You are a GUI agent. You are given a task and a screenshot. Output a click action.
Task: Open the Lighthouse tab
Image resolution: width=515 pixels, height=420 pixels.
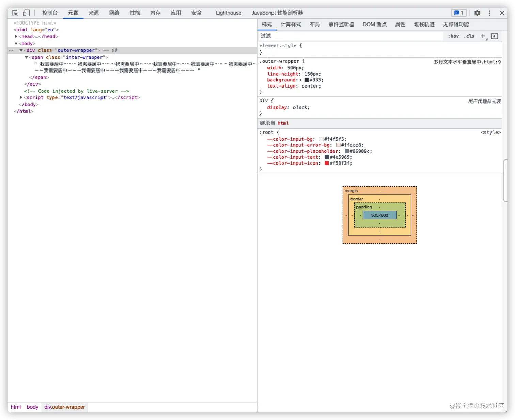pyautogui.click(x=229, y=13)
